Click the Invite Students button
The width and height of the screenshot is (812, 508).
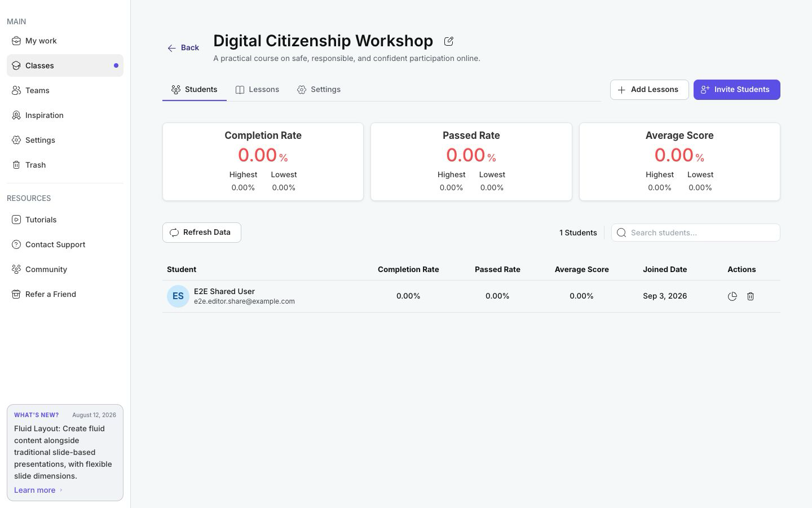tap(736, 90)
